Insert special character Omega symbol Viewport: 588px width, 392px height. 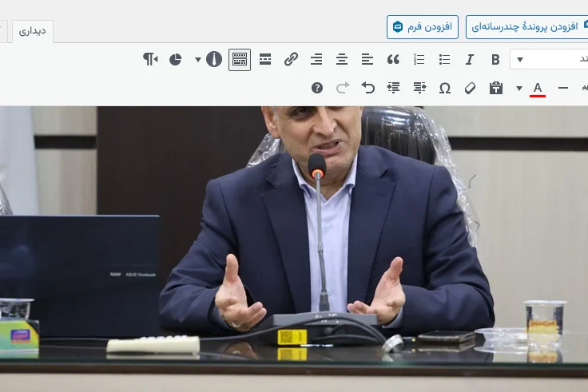(x=445, y=88)
